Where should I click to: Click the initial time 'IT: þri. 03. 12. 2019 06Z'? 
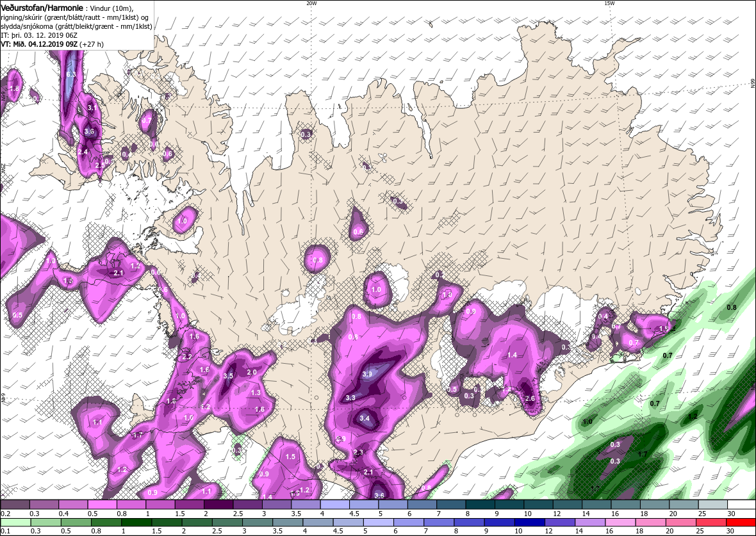(x=40, y=35)
